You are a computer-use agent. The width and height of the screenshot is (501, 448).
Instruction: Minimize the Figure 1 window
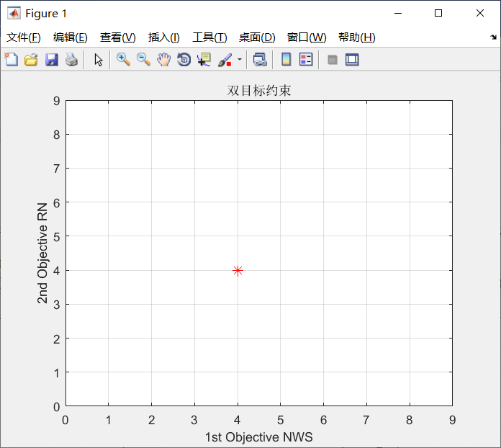[398, 14]
